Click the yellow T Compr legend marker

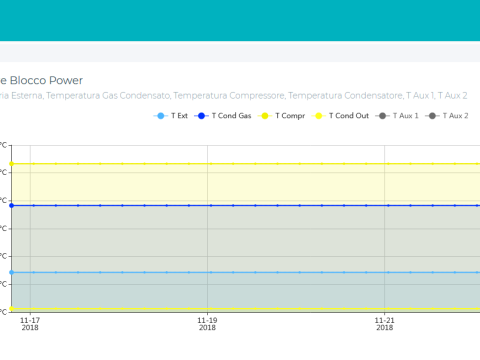pyautogui.click(x=265, y=116)
